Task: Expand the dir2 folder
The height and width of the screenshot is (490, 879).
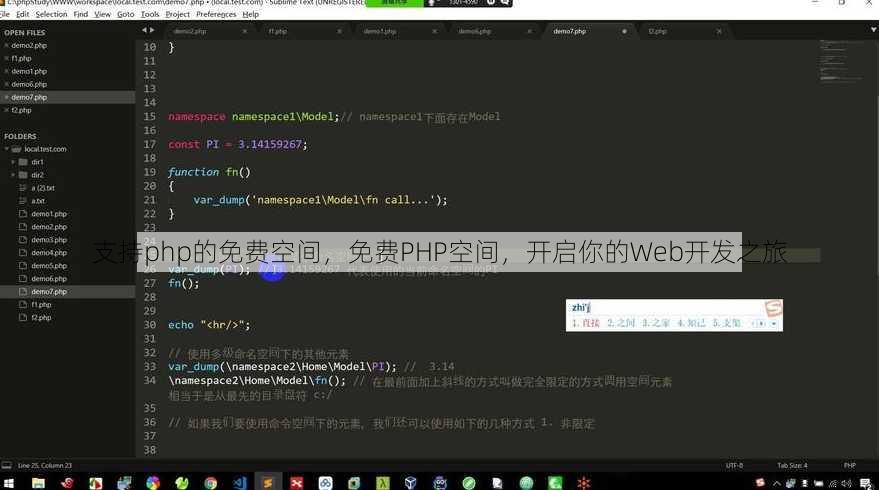Action: point(13,175)
